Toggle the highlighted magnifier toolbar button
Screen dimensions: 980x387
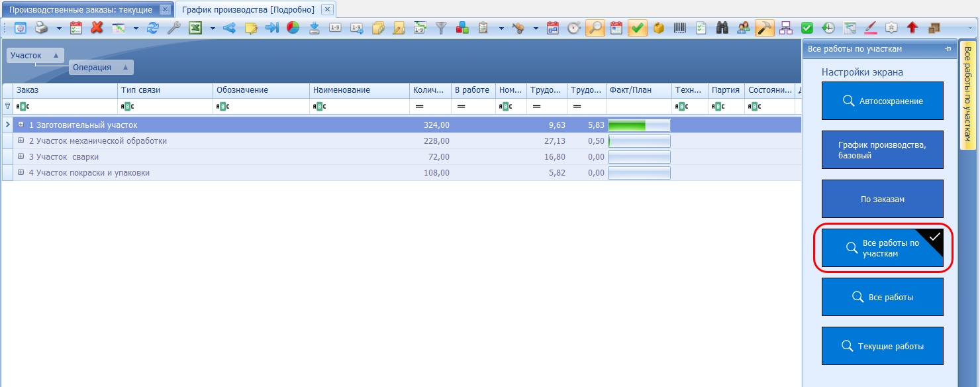(595, 28)
